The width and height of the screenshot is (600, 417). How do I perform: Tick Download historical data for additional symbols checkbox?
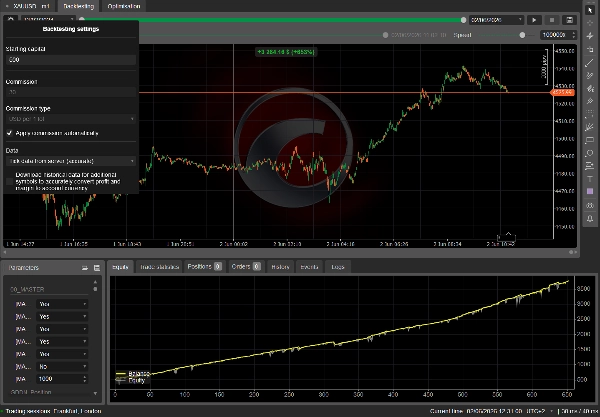coord(10,181)
